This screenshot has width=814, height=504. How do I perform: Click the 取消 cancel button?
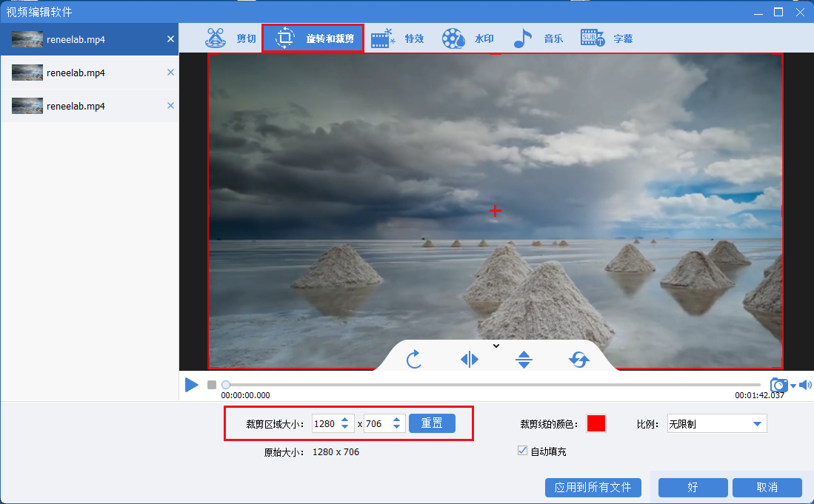(x=767, y=488)
